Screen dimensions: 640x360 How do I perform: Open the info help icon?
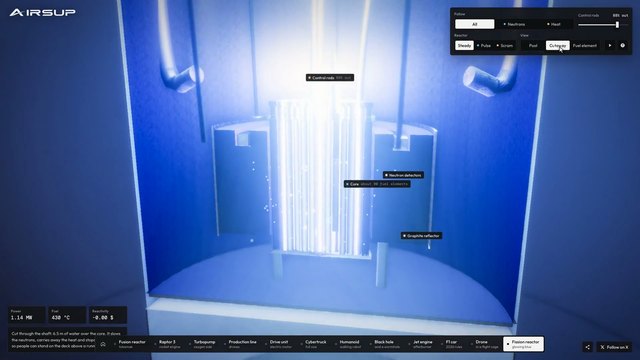(x=622, y=46)
